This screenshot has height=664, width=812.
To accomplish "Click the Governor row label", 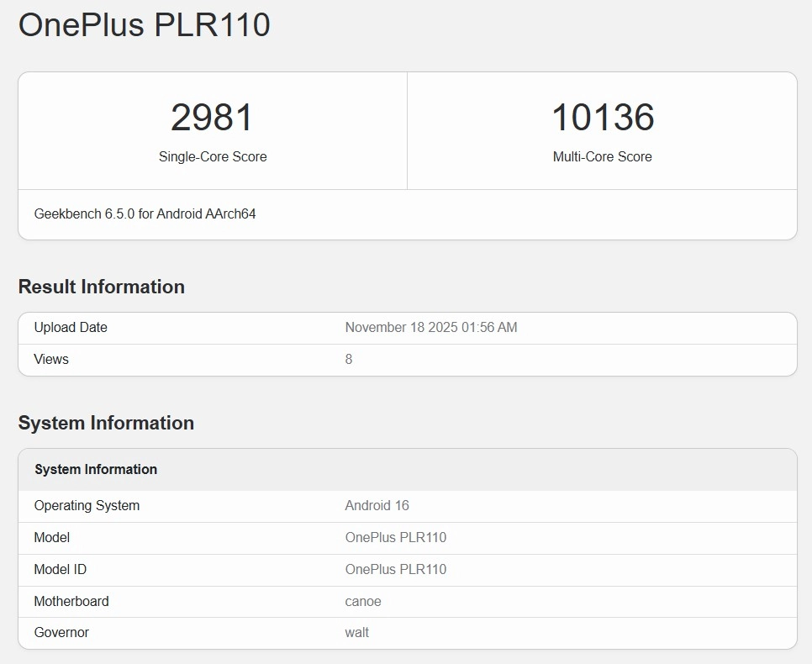I will [x=61, y=633].
